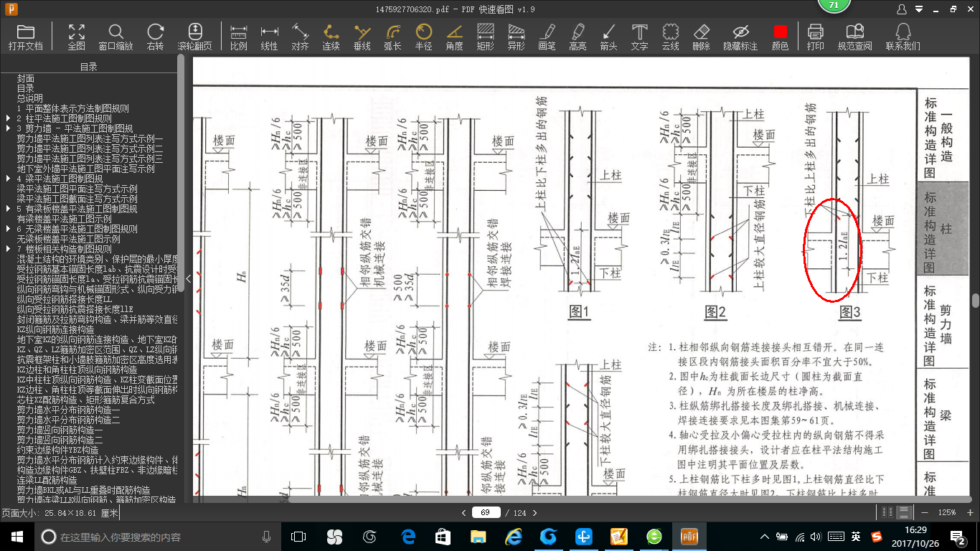Select the 异形 irregular area tool
Image resolution: width=980 pixels, height=551 pixels.
pyautogui.click(x=516, y=37)
